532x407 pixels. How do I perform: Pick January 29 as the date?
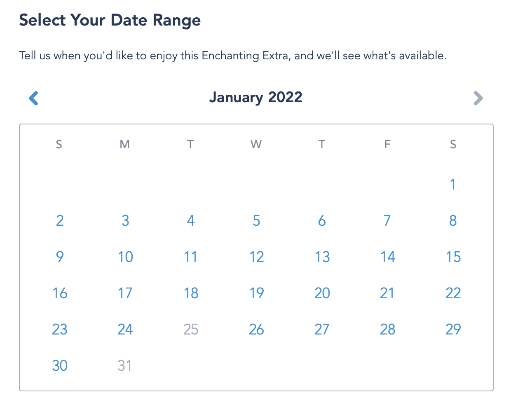tap(453, 329)
